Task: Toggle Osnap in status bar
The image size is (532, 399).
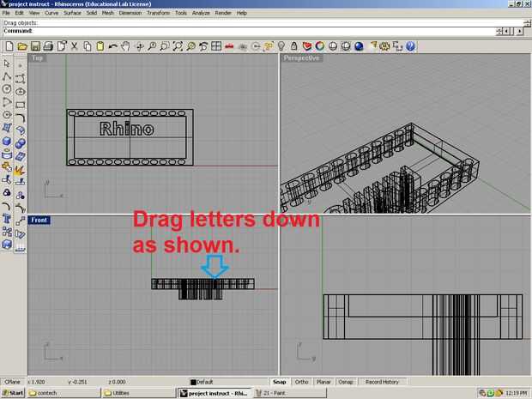Action: click(346, 382)
